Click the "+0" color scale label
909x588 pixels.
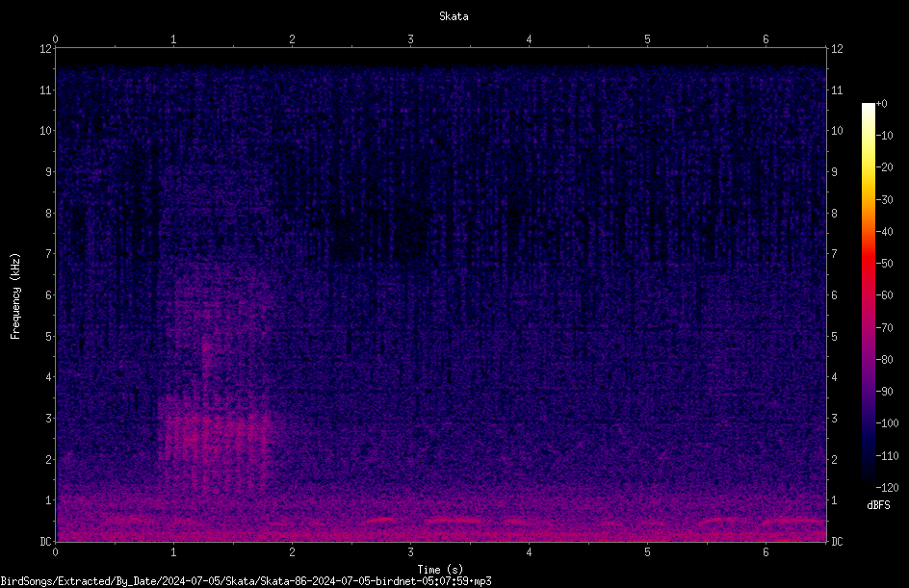point(881,104)
